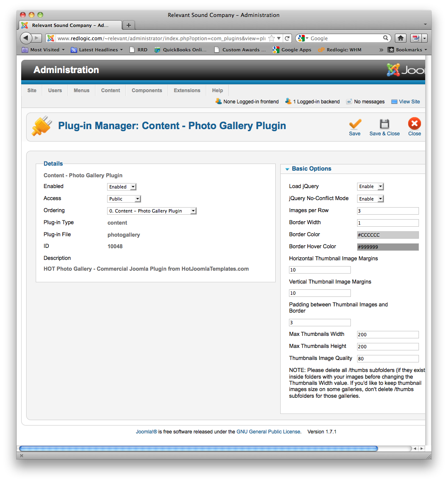The image size is (448, 482).
Task: Click the Border Color #CCCCCC field
Action: tap(388, 235)
